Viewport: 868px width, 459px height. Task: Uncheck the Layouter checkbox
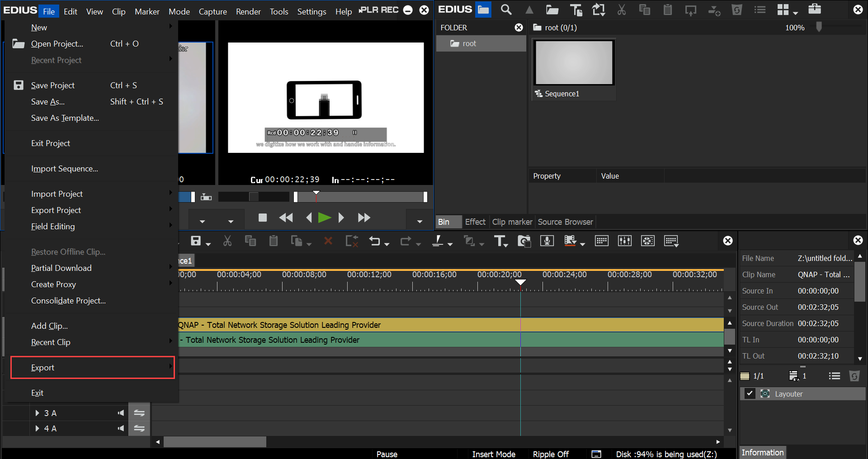(x=750, y=393)
